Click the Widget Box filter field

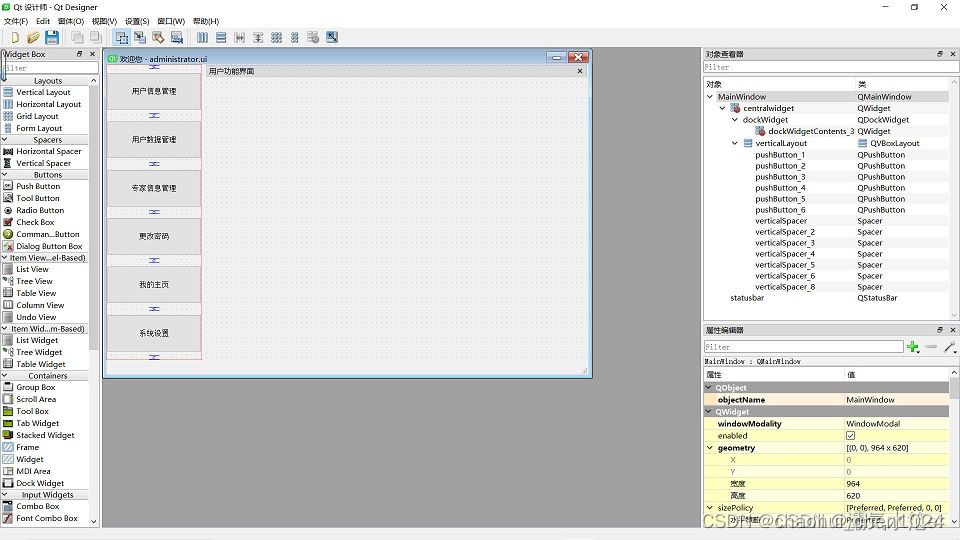click(50, 68)
